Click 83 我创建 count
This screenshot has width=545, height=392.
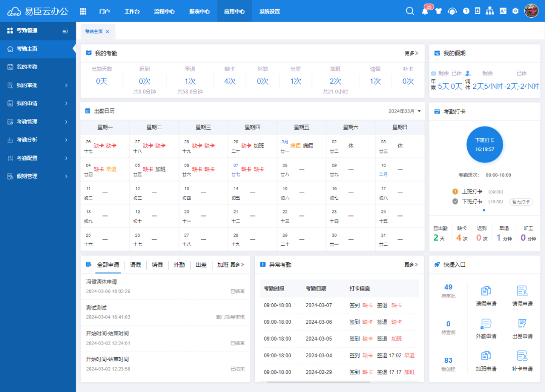tap(449, 364)
